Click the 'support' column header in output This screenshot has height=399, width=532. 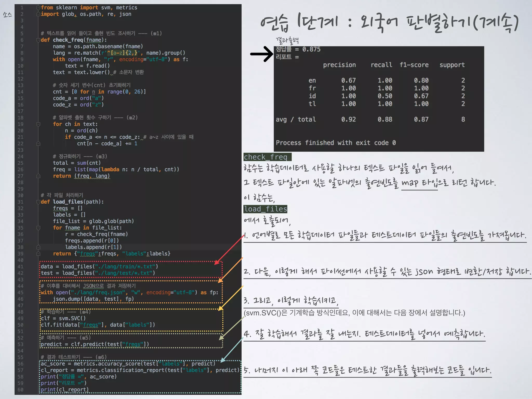[452, 65]
